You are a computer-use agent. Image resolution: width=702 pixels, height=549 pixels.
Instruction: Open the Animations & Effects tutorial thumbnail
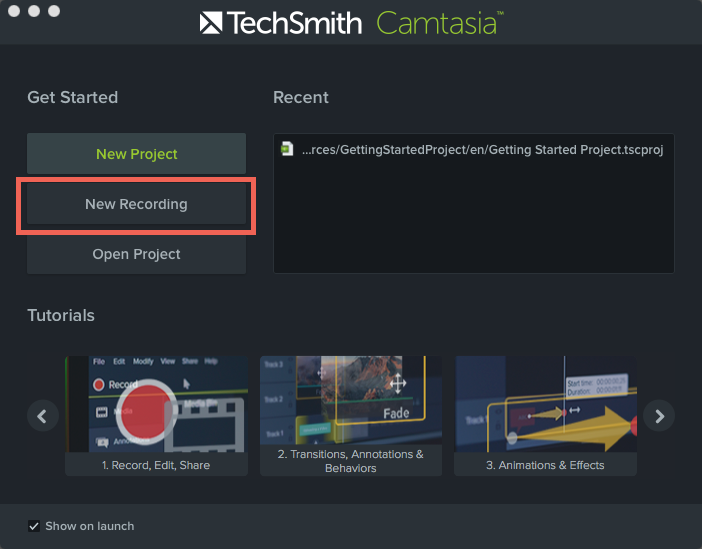(545, 404)
